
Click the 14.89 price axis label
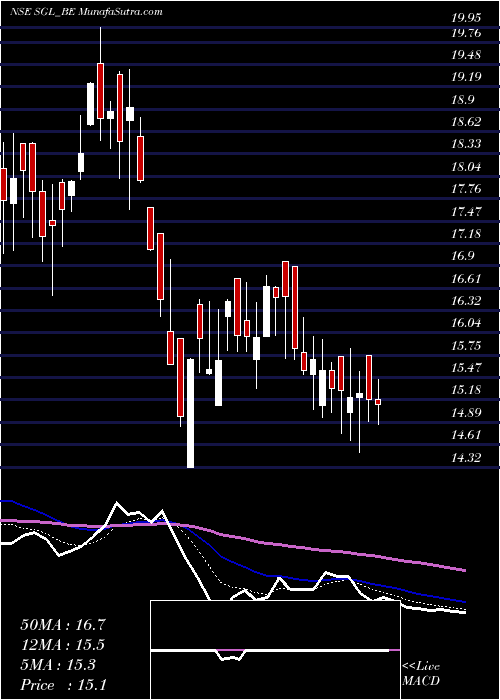(467, 412)
